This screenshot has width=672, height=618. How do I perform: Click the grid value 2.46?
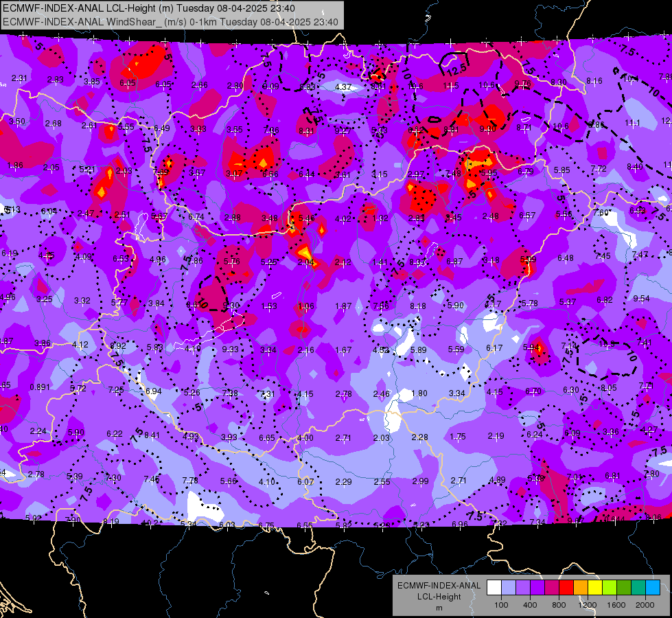click(382, 393)
